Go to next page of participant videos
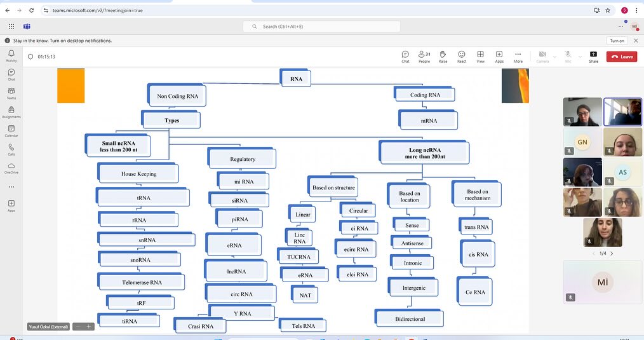 pos(612,254)
